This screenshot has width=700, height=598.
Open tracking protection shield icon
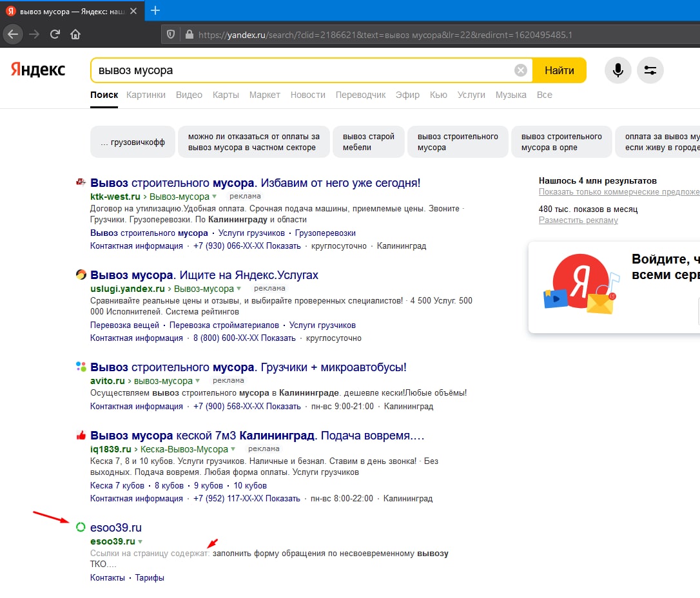pyautogui.click(x=171, y=34)
